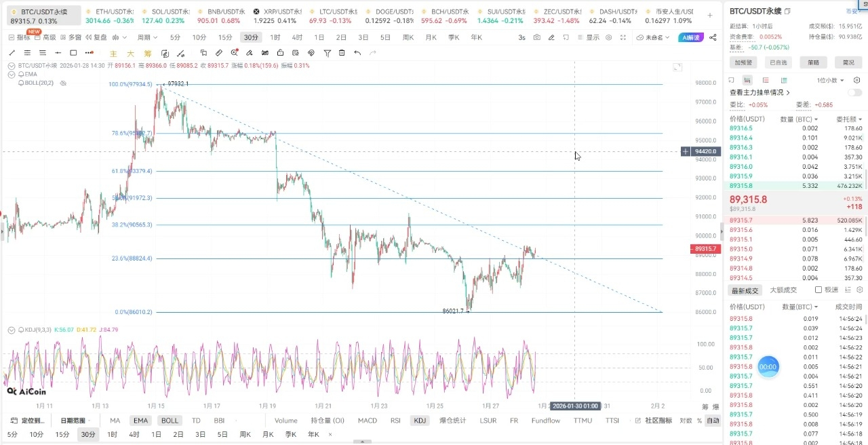Open the DOGE/USDT symbol tab
This screenshot has height=445, width=868.
[389, 16]
